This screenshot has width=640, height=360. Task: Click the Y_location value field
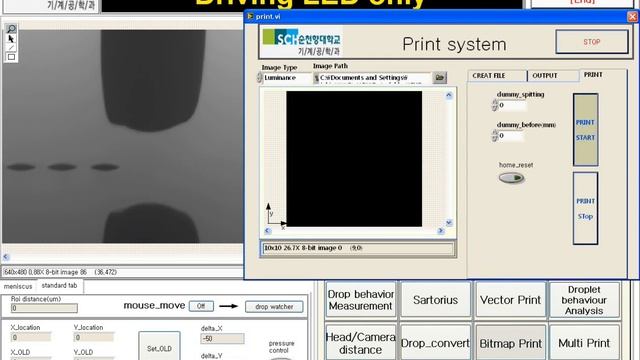click(x=93, y=337)
